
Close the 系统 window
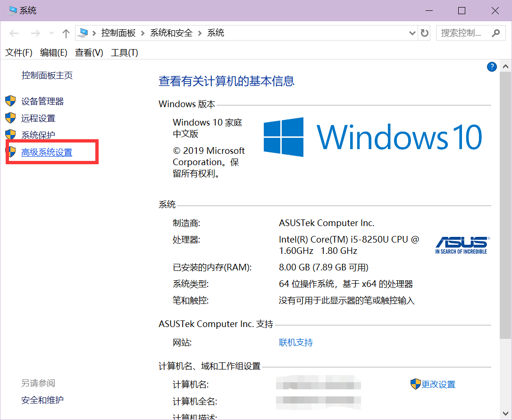pyautogui.click(x=495, y=11)
